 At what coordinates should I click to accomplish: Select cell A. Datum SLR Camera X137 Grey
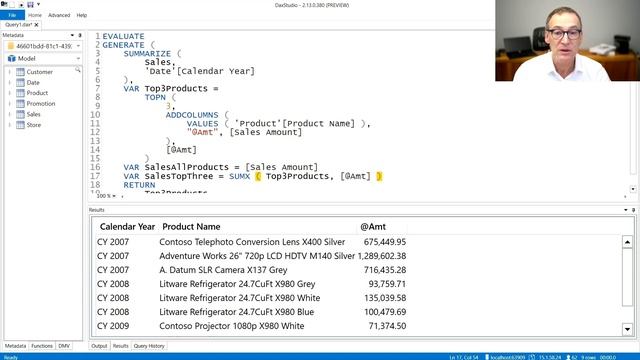pos(223,270)
